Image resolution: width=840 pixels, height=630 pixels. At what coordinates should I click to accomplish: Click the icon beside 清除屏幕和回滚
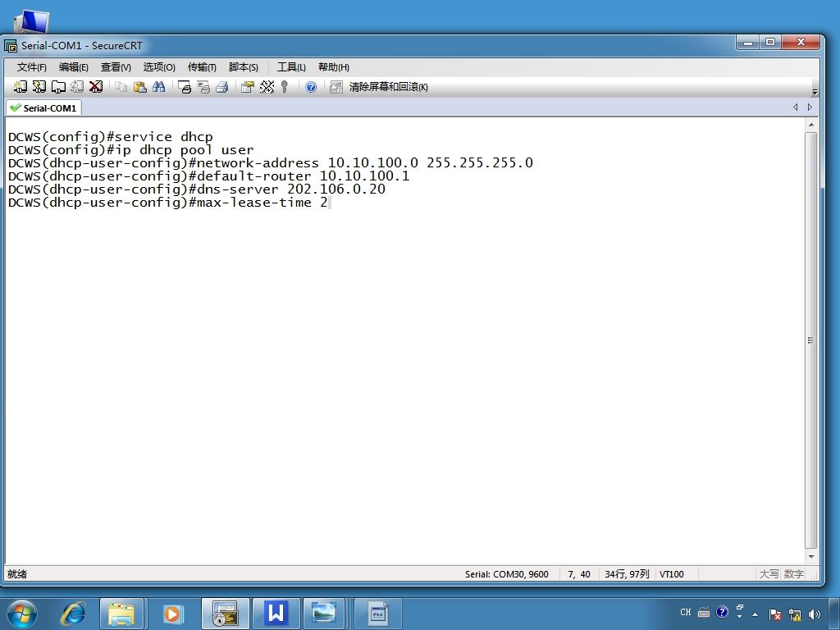(336, 87)
